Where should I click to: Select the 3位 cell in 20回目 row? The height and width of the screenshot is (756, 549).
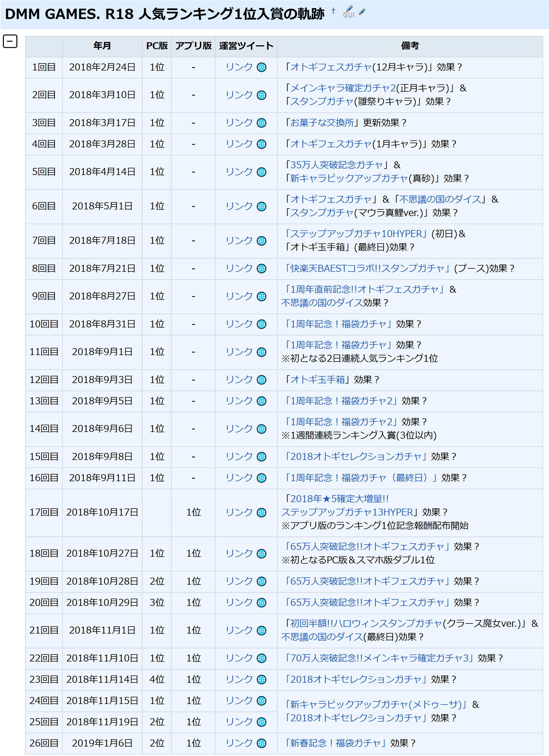coord(157,603)
